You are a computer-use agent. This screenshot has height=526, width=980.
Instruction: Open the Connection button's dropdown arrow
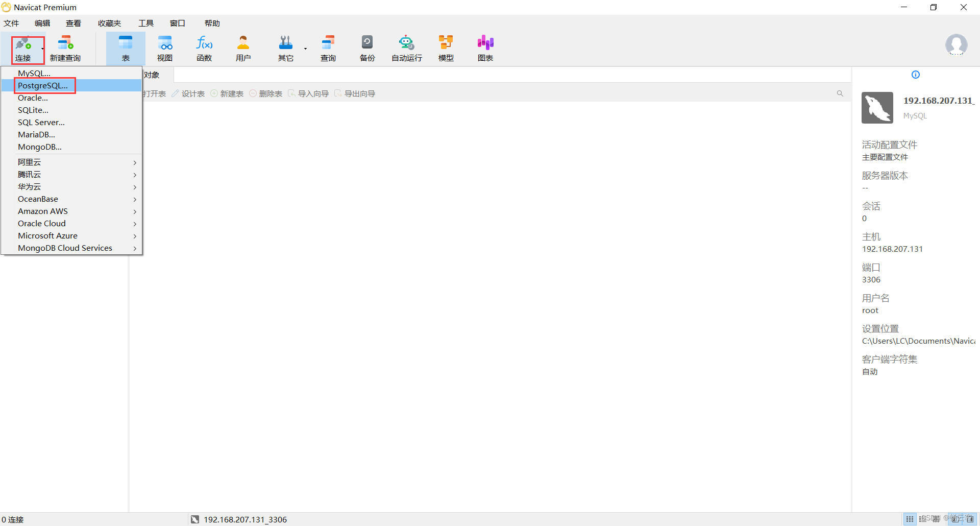[x=42, y=49]
